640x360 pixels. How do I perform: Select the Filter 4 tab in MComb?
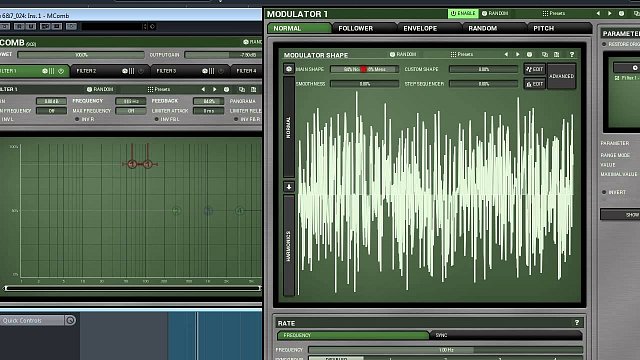[247, 71]
